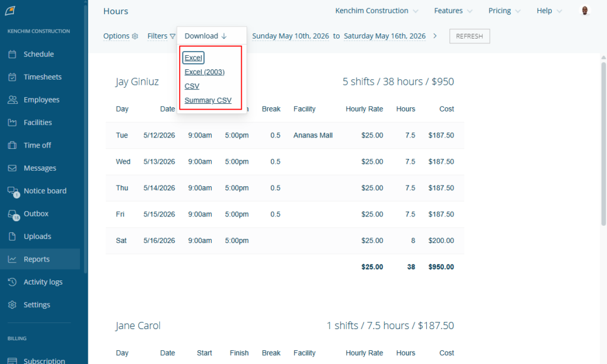
Task: Click the Activity logs history icon
Action: coord(12,282)
